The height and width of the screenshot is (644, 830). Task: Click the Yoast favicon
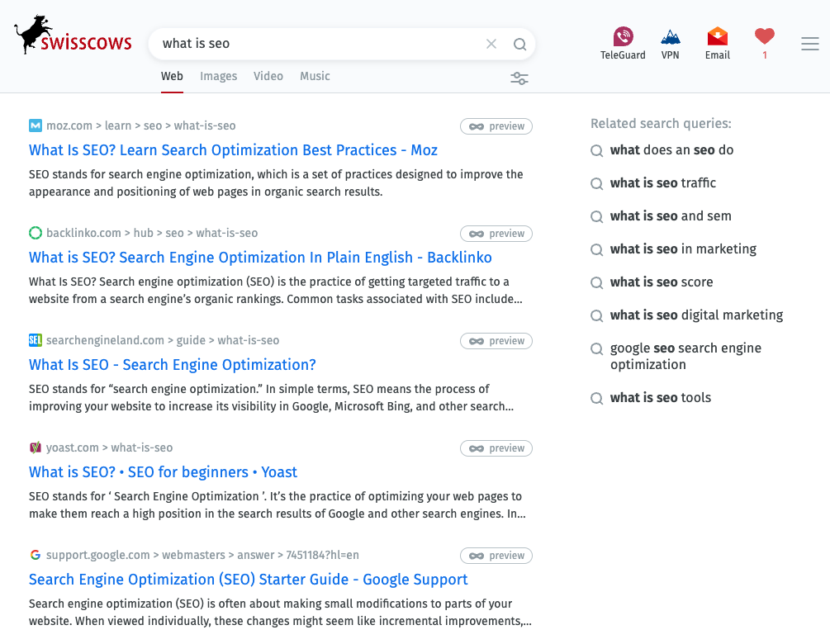coord(36,447)
